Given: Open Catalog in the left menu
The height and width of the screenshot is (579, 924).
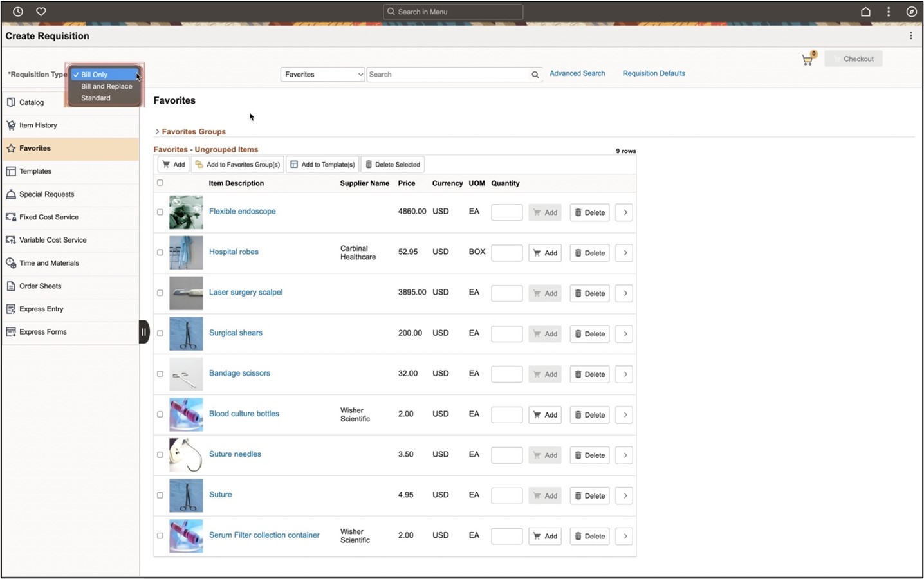Looking at the screenshot, I should (x=71, y=102).
